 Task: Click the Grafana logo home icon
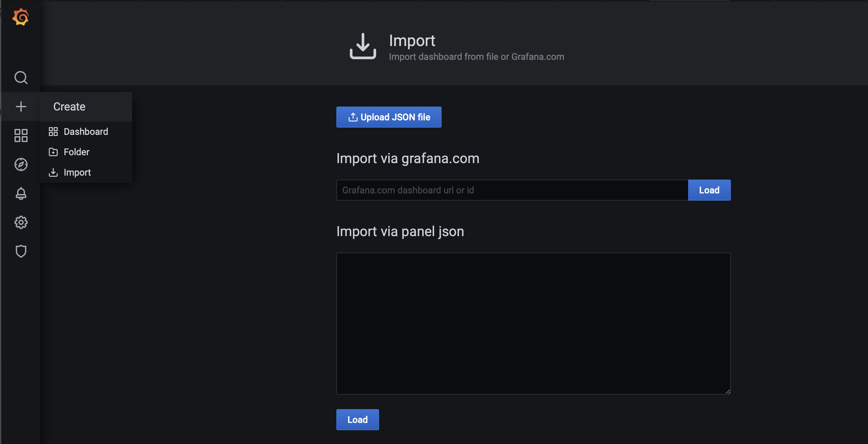click(21, 17)
